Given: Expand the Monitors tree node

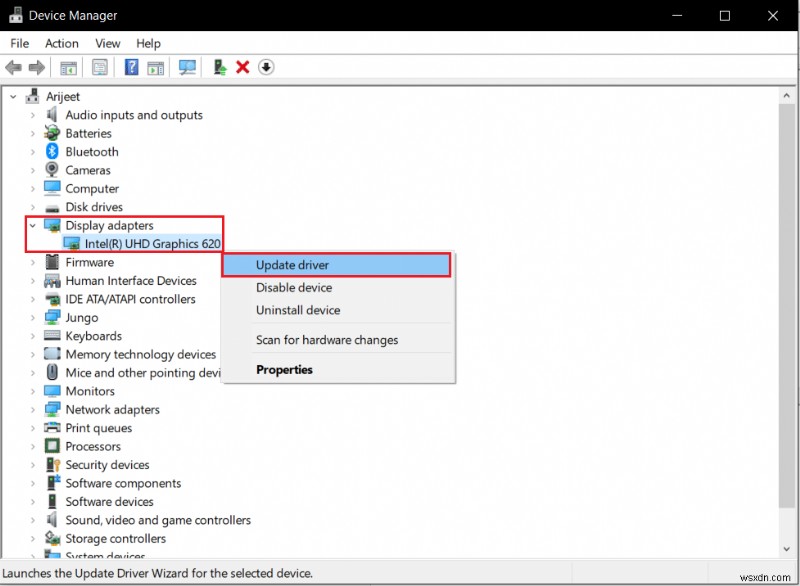Looking at the screenshot, I should coord(31,390).
